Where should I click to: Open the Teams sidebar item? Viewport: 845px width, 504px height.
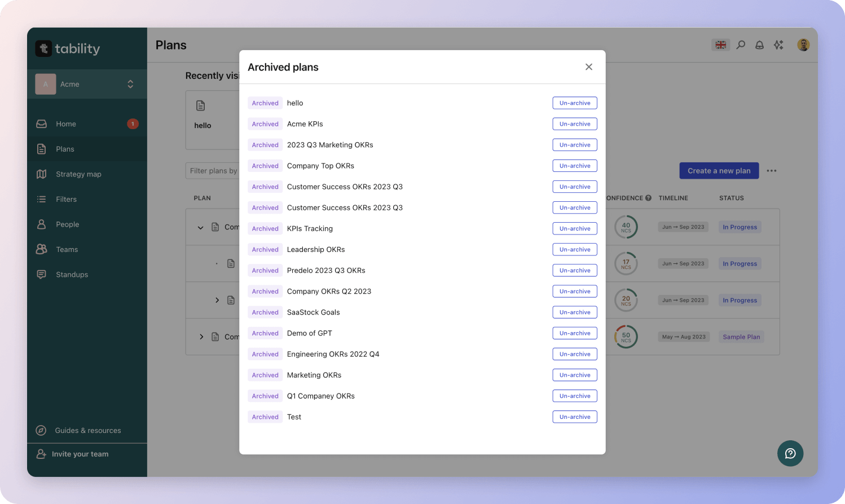67,250
